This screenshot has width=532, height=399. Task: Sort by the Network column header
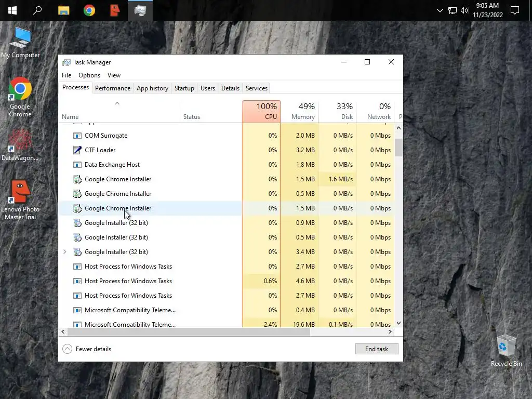(x=375, y=112)
